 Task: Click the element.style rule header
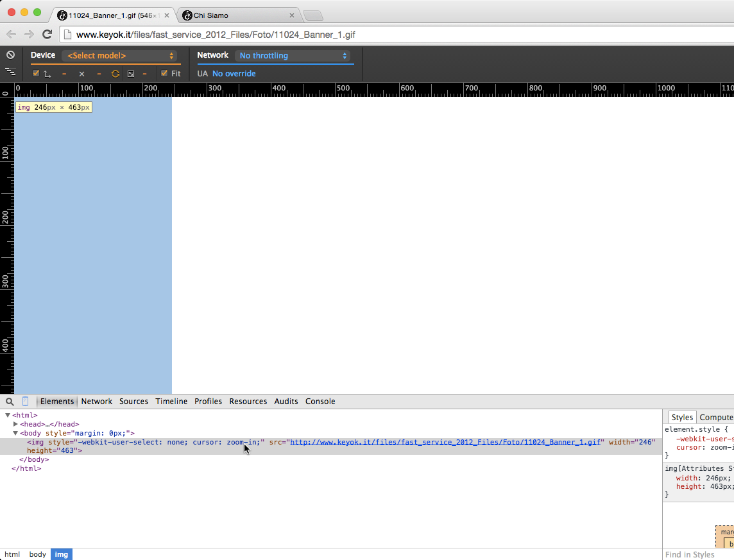(x=696, y=429)
